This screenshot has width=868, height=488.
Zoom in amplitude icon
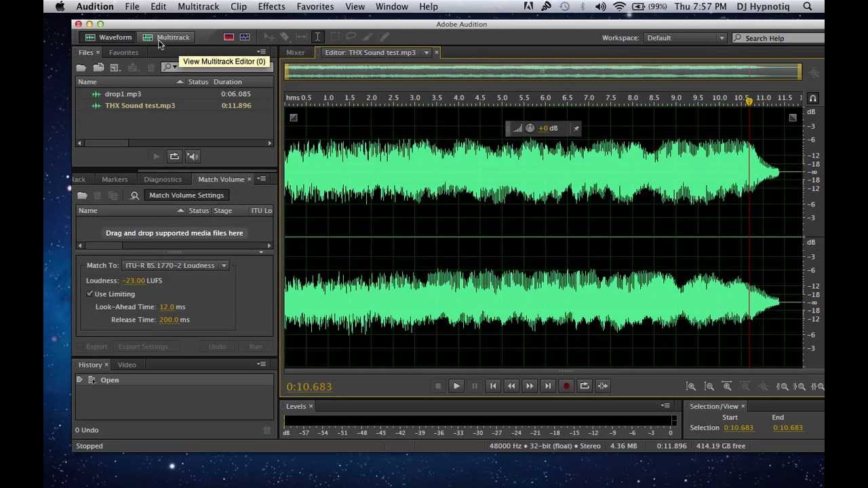pyautogui.click(x=691, y=386)
